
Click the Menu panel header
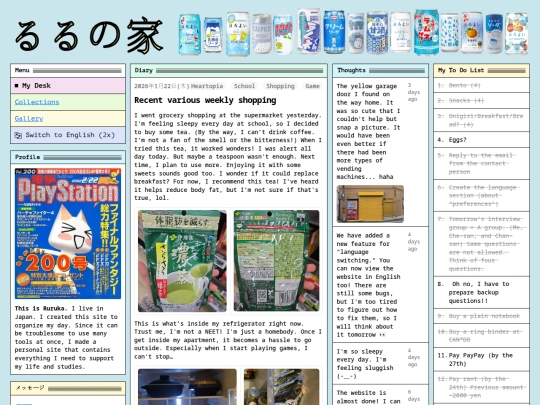[x=68, y=70]
